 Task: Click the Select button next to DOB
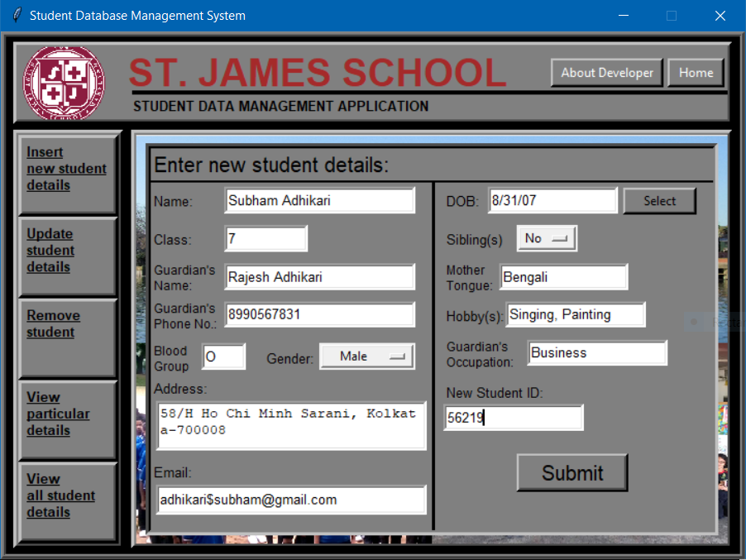pyautogui.click(x=659, y=200)
